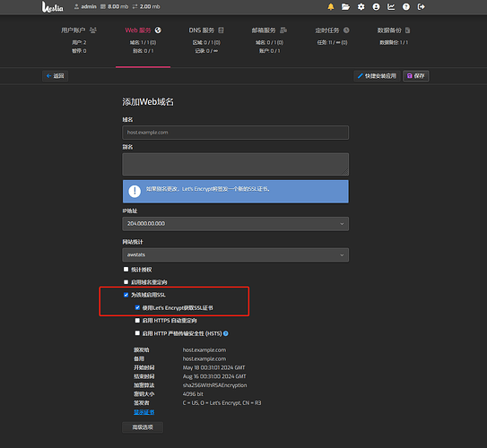Click the HSTS help info icon
Viewport: 487px width, 448px height.
click(x=226, y=333)
